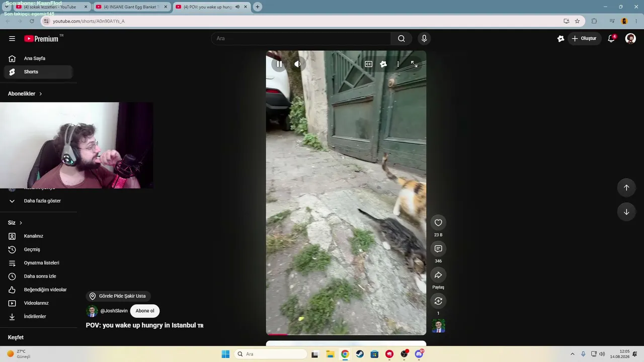Open Videolarınız in the sidebar
The width and height of the screenshot is (644, 362).
pos(38,303)
